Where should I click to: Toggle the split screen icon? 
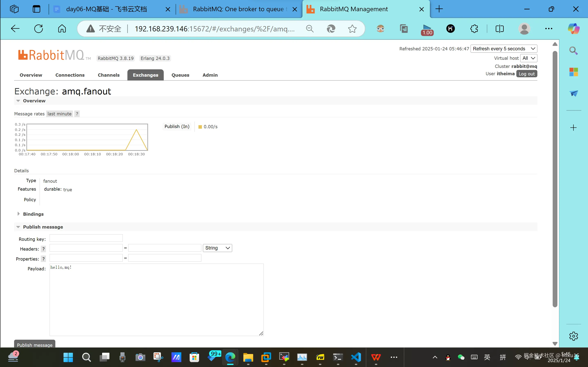500,29
